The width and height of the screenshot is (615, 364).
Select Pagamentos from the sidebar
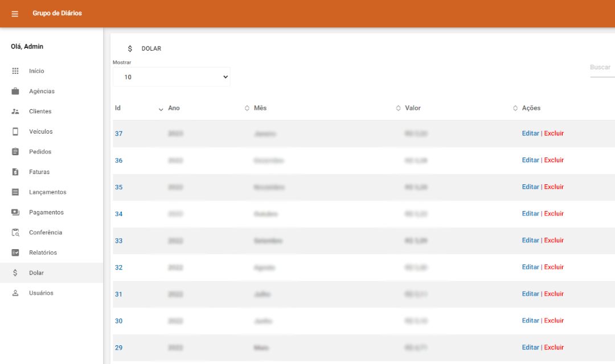pos(46,212)
